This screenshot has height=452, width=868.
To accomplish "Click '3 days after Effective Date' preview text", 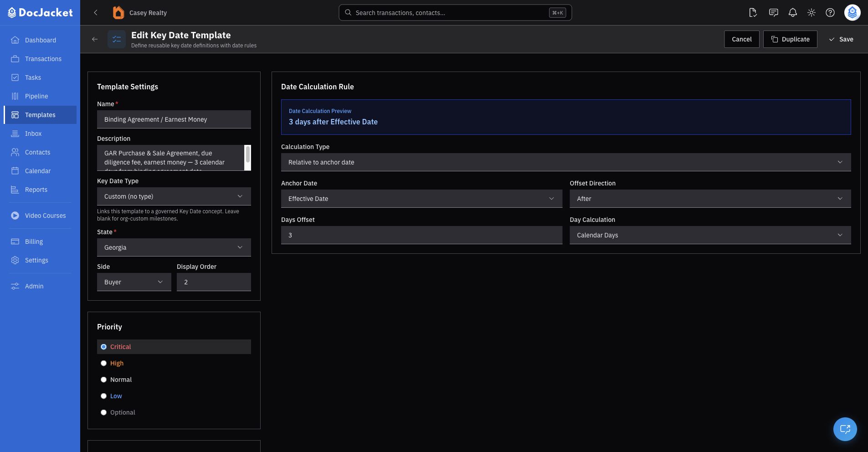I will pyautogui.click(x=333, y=122).
